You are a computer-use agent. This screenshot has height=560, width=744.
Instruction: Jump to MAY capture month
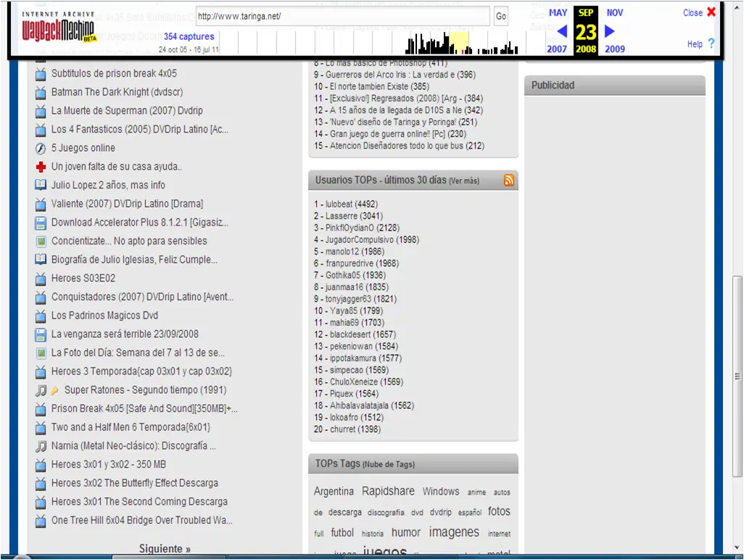(x=558, y=13)
